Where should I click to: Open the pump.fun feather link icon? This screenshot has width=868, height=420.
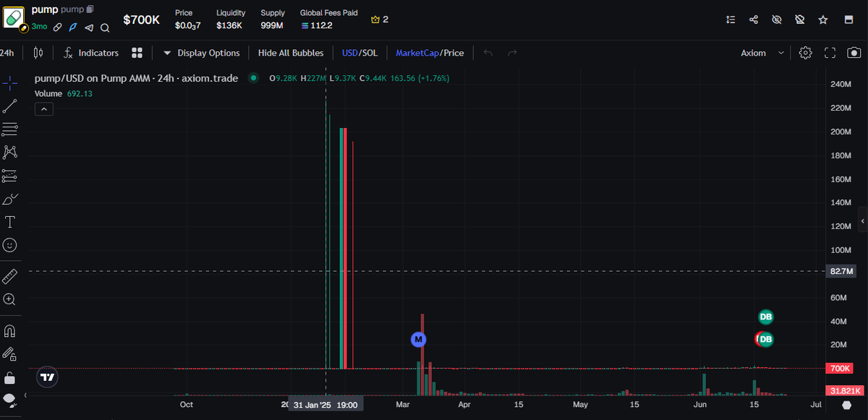(x=73, y=27)
